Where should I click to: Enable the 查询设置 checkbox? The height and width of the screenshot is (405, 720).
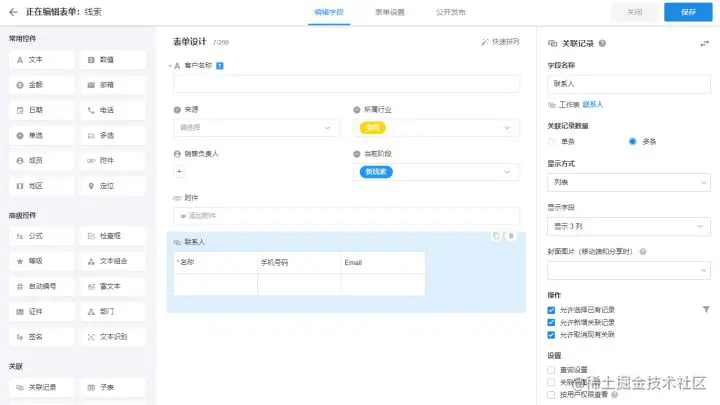pos(551,370)
